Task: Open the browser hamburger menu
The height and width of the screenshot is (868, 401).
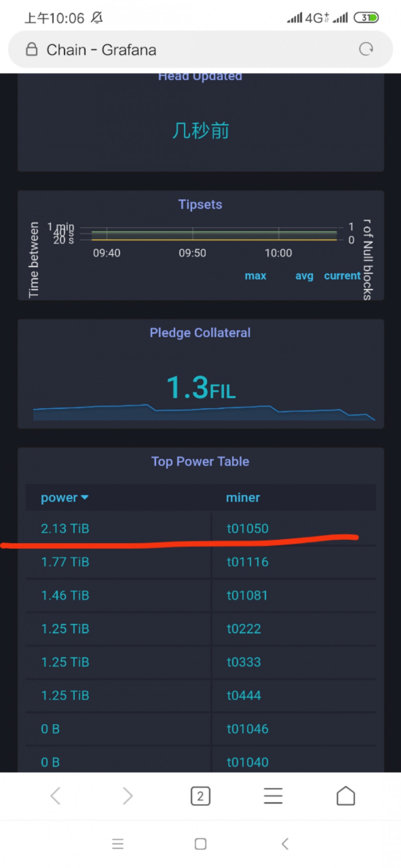Action: click(x=273, y=795)
